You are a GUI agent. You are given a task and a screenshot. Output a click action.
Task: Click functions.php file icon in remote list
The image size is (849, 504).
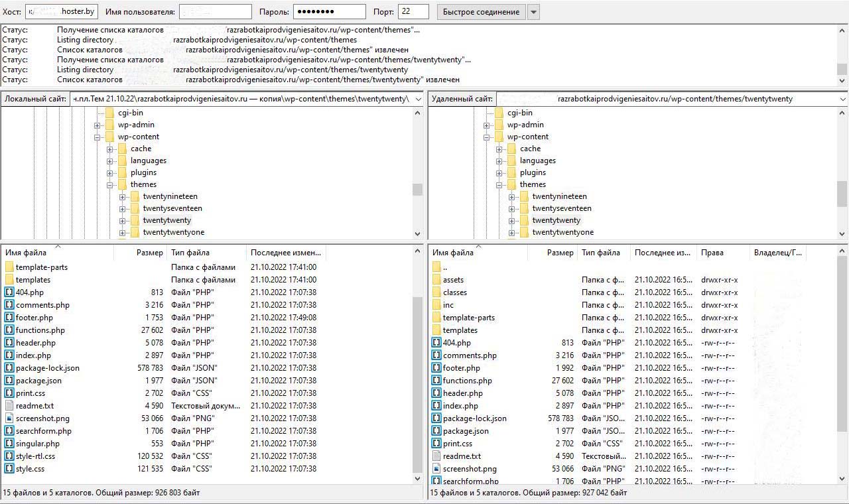coord(436,381)
